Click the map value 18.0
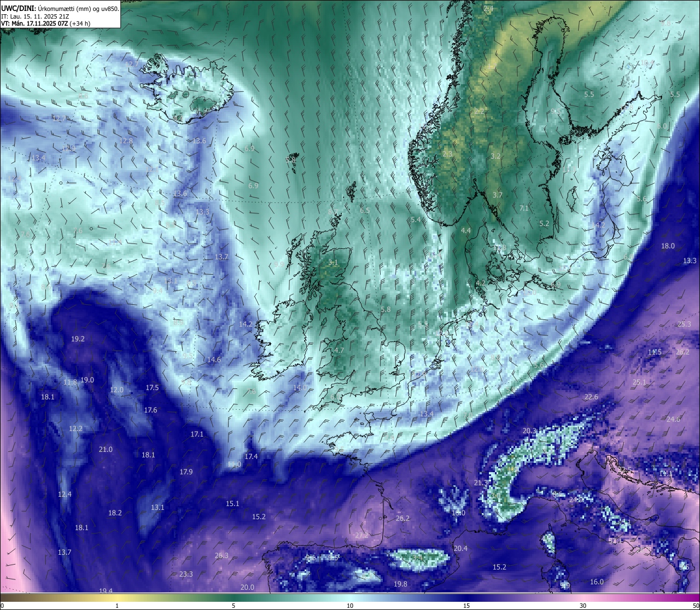Viewport: 700px width, 610px height. (x=668, y=246)
